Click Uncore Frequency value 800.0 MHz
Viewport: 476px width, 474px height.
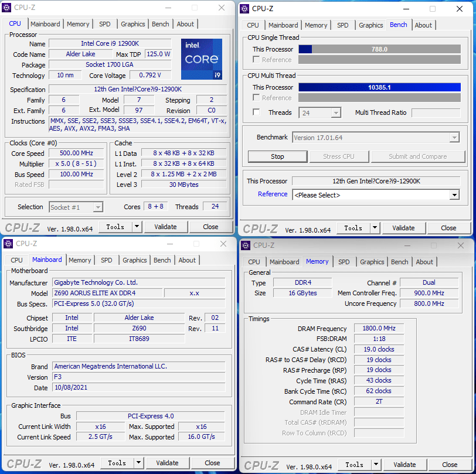[x=429, y=304]
